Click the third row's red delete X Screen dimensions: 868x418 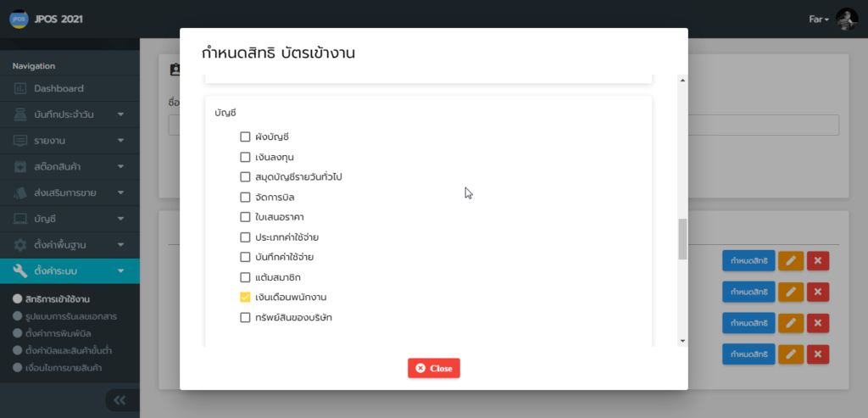(818, 323)
